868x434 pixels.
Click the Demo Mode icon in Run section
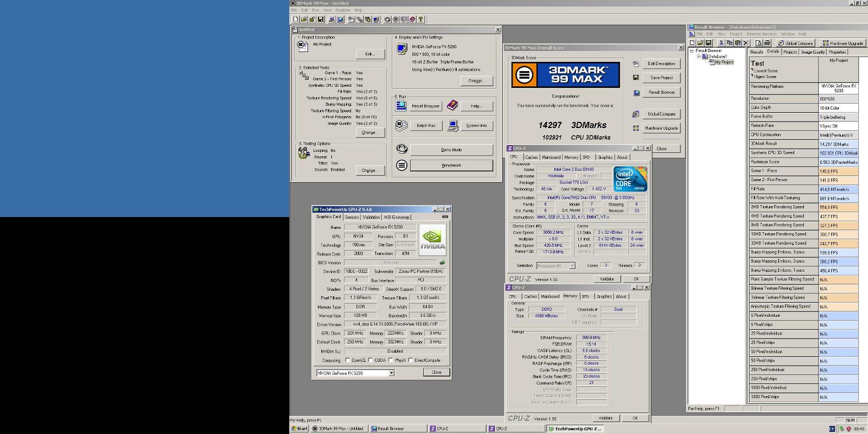401,149
